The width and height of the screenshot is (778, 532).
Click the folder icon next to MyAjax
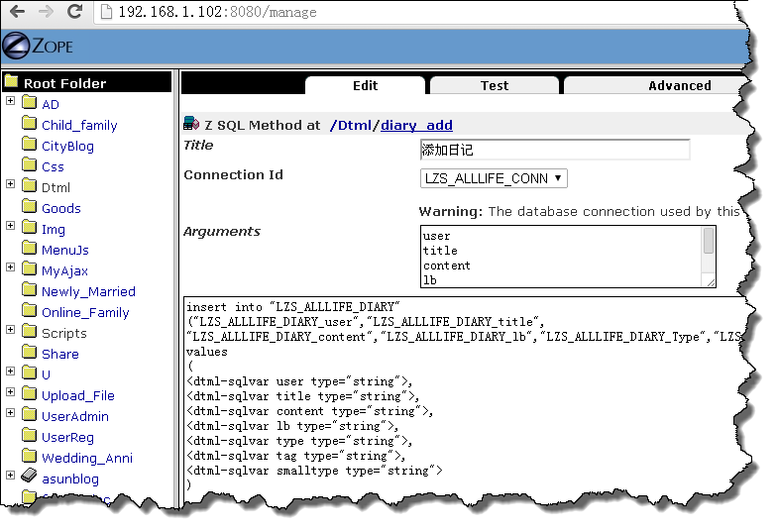click(30, 269)
